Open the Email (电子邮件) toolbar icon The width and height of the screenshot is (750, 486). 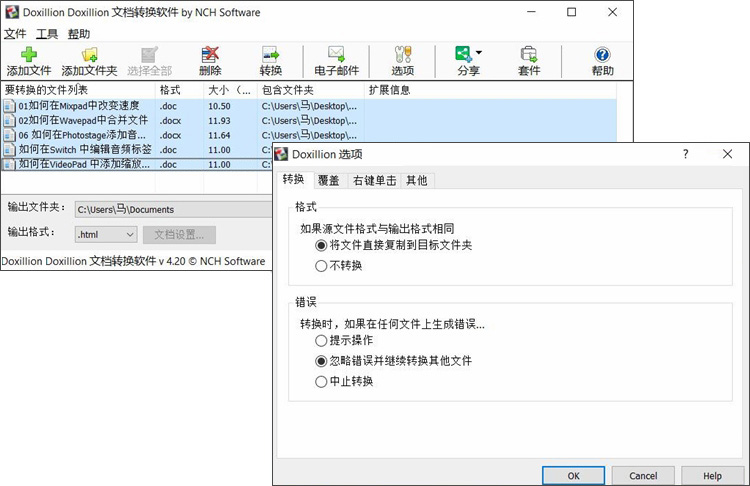(336, 55)
